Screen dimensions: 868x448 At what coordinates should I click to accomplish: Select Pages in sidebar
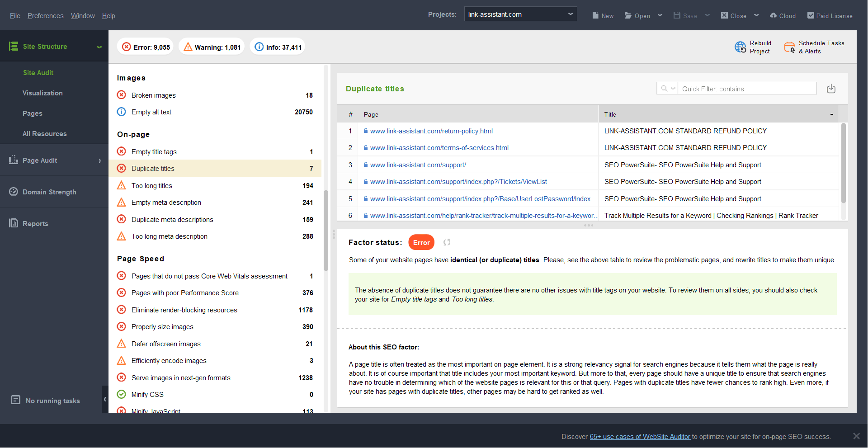pos(32,113)
